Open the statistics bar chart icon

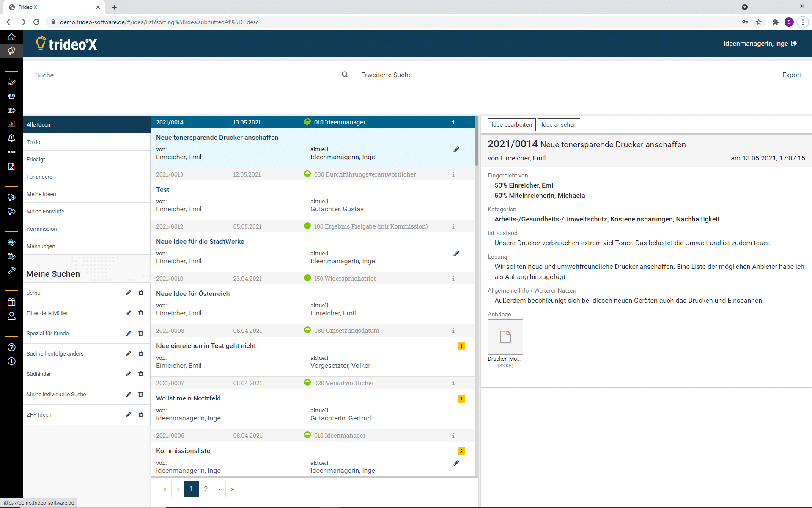pos(11,124)
